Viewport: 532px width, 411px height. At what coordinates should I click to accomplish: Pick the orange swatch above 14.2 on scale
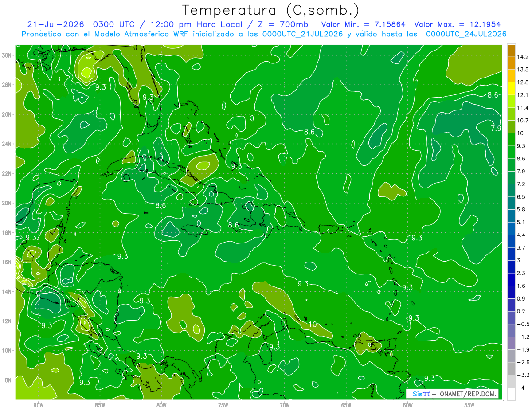click(511, 51)
